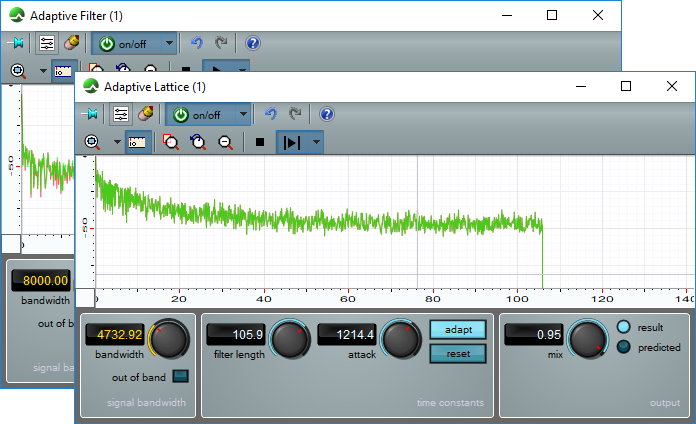The width and height of the screenshot is (696, 424).
Task: Click the filter length value field
Action: point(239,335)
